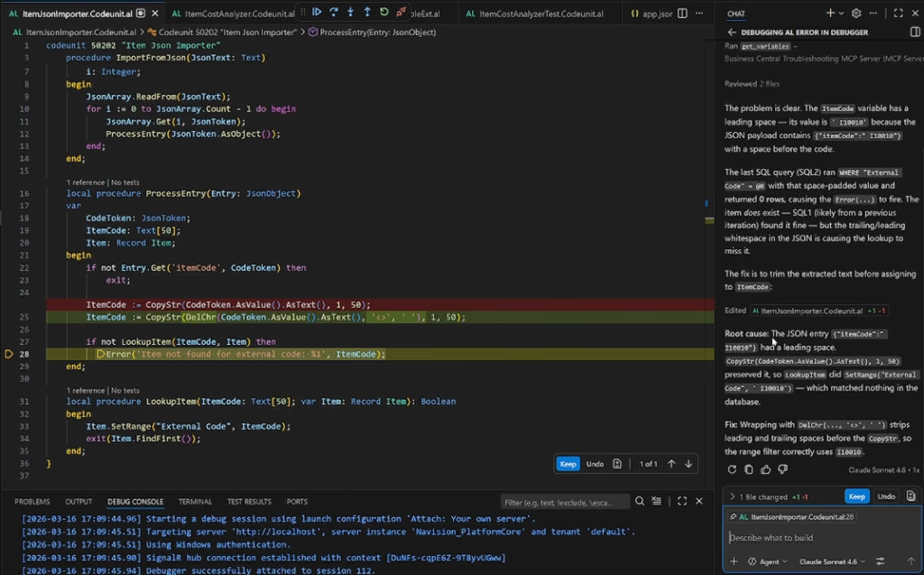Focus the 'Describe what to build' input

(821, 537)
